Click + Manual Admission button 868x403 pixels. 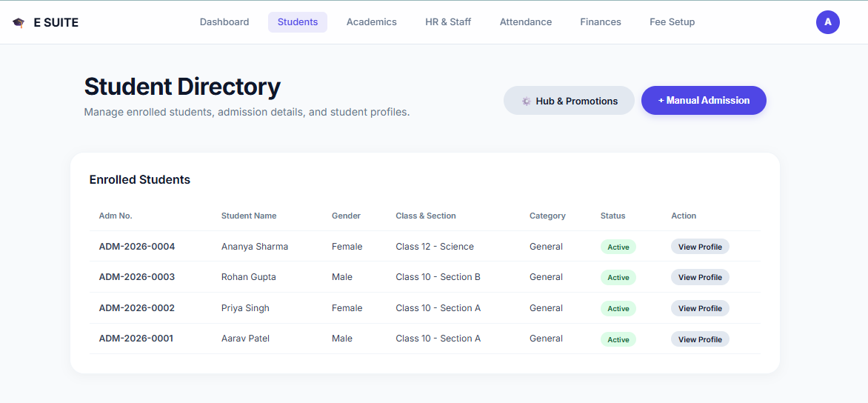pos(704,101)
